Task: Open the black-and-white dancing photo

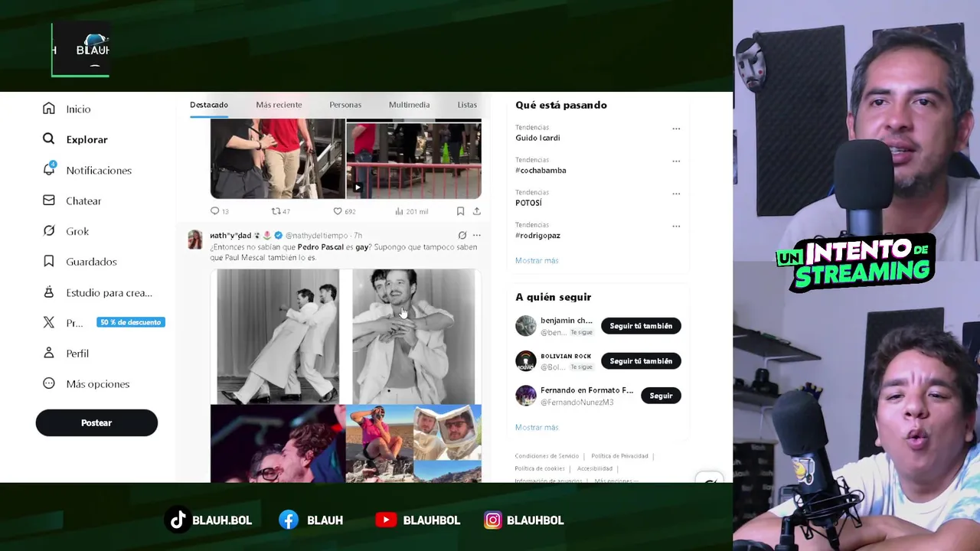Action: point(278,336)
